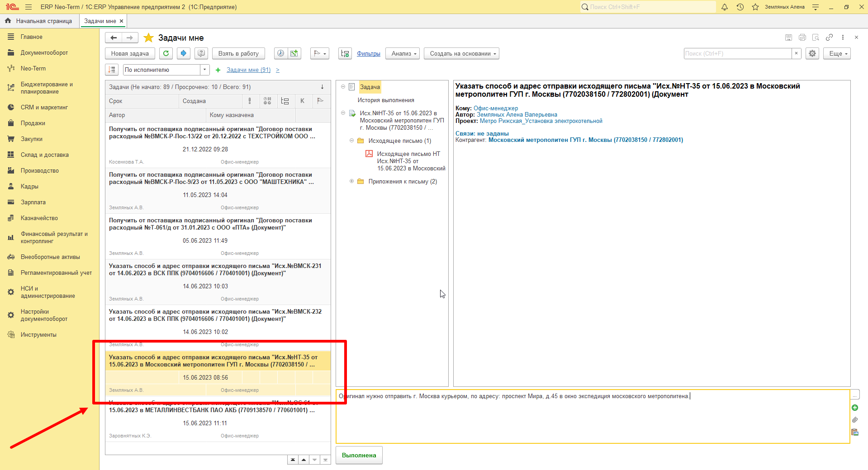Click the Новая задача button

pos(130,53)
